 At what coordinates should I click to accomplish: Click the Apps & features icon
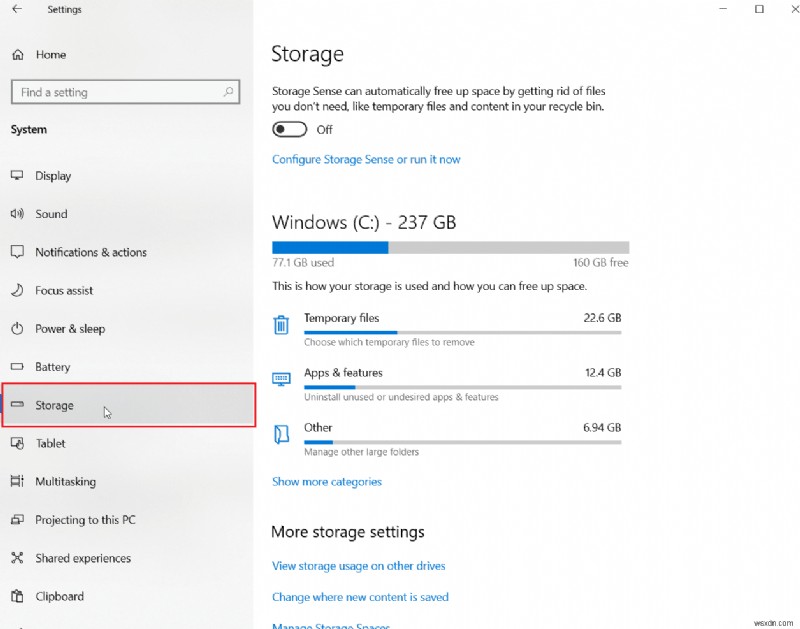tap(282, 379)
